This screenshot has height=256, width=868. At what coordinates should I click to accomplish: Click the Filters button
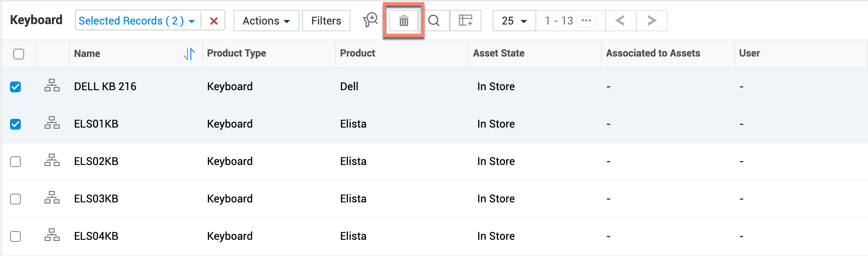click(326, 21)
